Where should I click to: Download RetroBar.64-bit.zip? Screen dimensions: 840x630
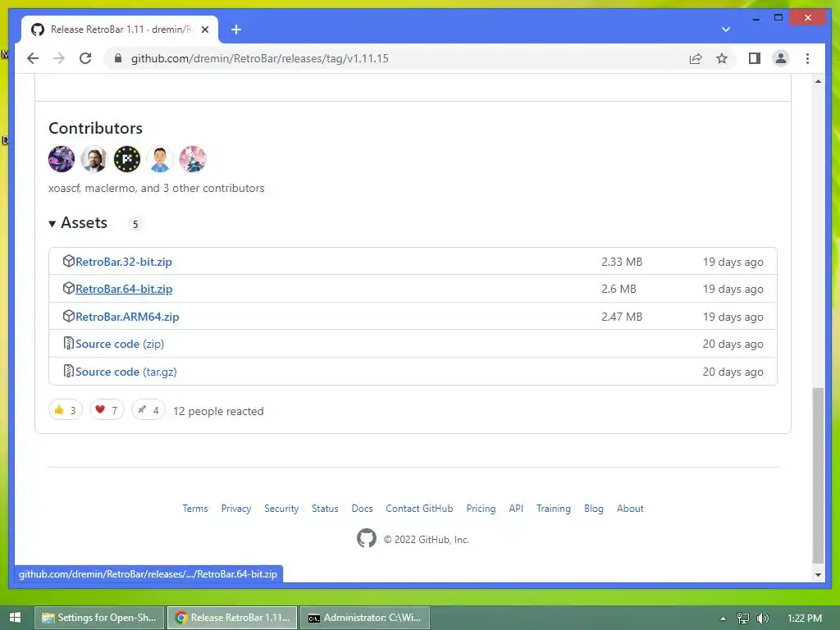124,290
